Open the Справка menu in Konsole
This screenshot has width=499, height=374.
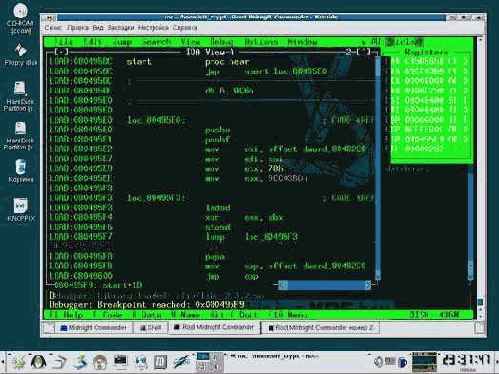185,28
